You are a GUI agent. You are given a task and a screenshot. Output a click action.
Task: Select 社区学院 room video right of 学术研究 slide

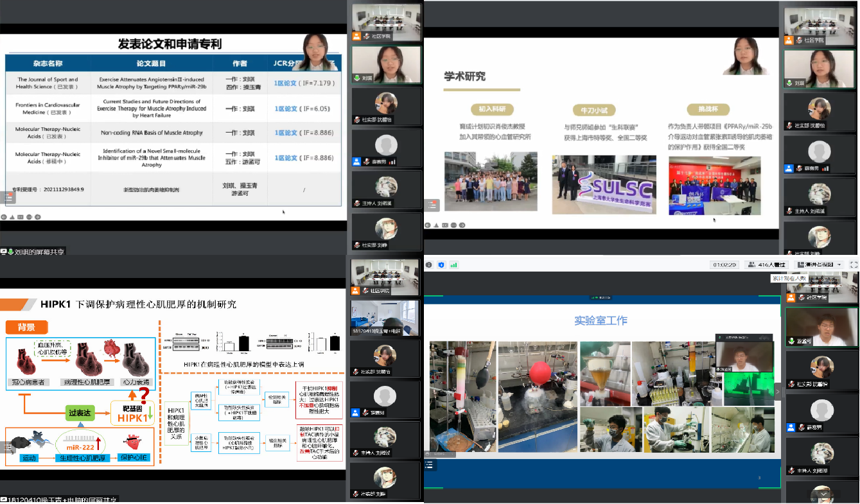coord(820,26)
